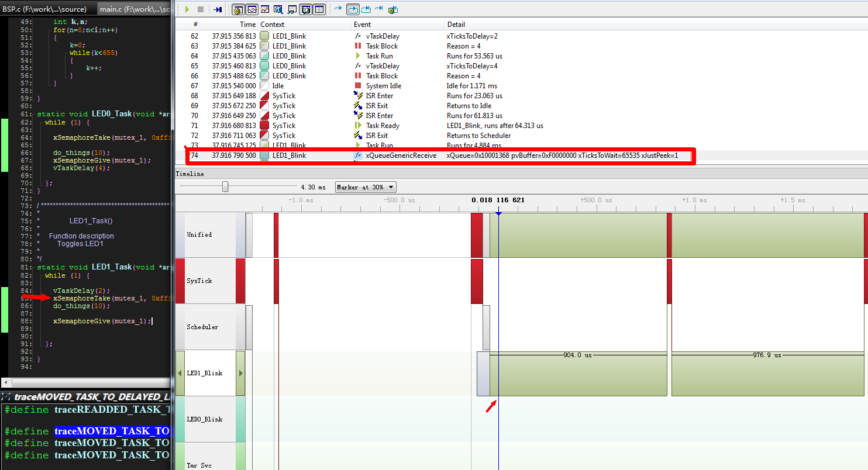This screenshot has height=470, width=868.
Task: Toggle the event list panel icon
Action: click(319, 9)
